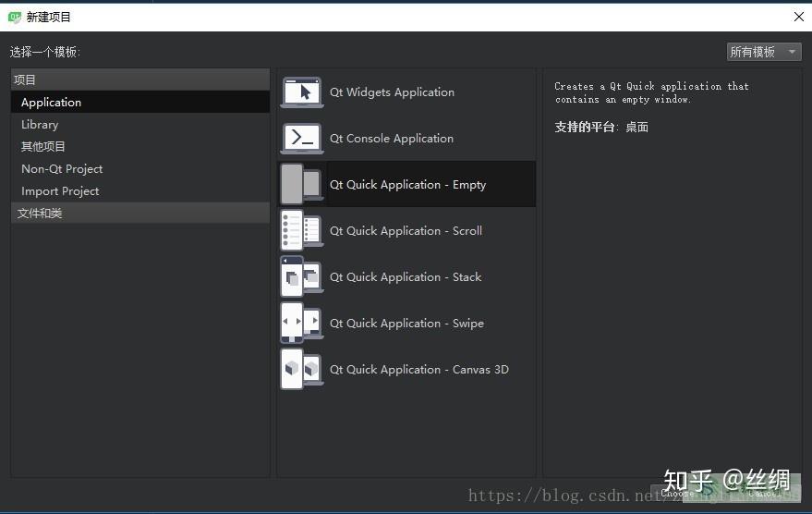Click the Qt Quick Scroll template icon

tap(302, 230)
